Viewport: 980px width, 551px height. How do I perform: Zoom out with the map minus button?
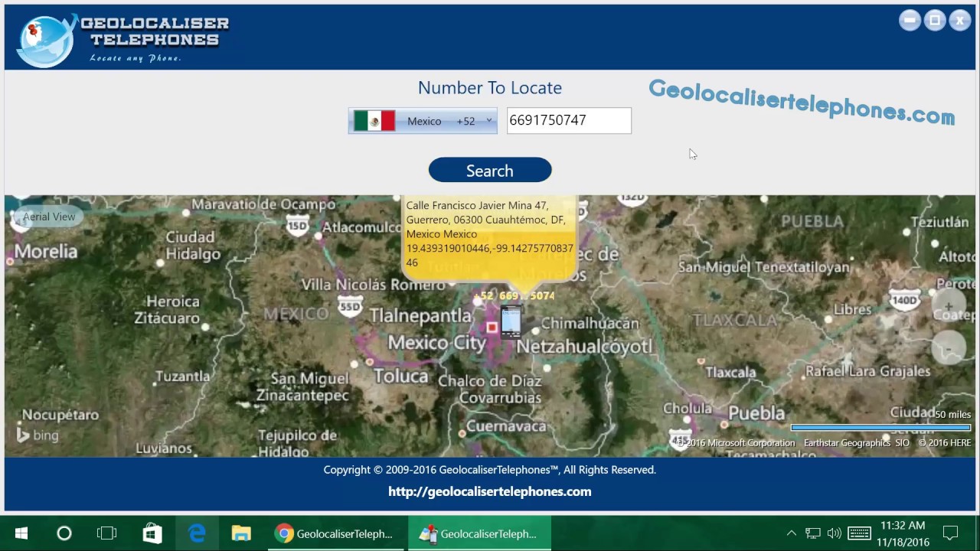(x=949, y=349)
